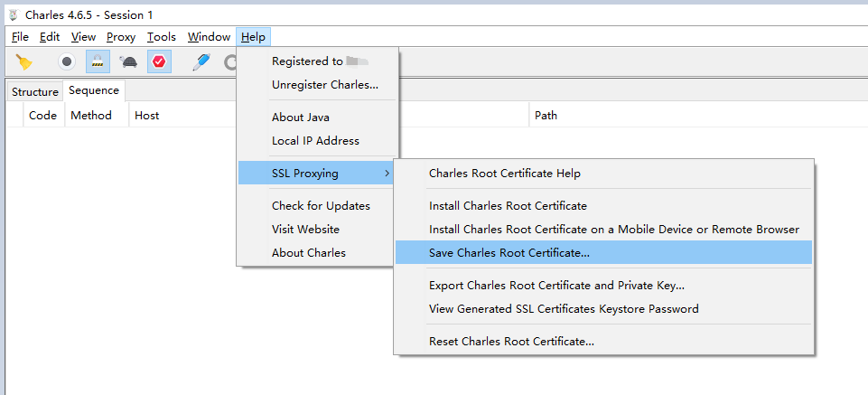868x395 pixels.
Task: Click the Code column header
Action: coord(43,115)
